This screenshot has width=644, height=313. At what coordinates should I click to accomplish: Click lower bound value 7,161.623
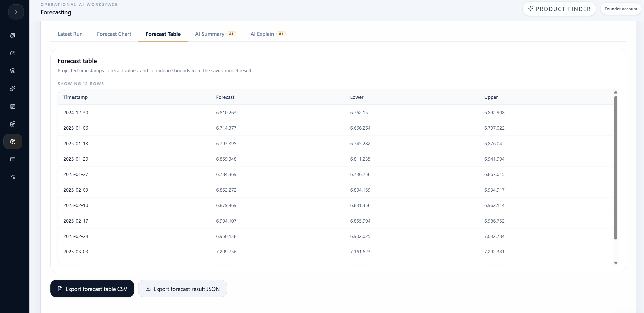360,252
